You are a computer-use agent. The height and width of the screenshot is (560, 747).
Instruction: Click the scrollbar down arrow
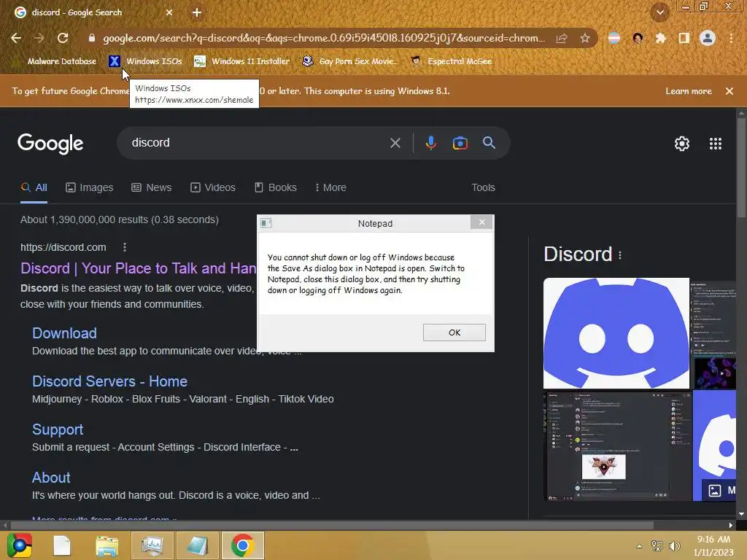741,514
